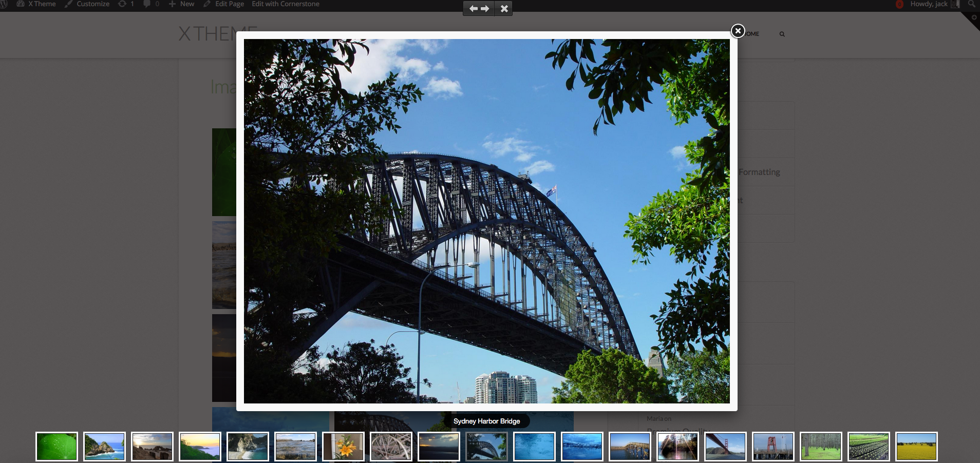Select the waterfall beach cove thumbnail
The width and height of the screenshot is (980, 463).
248,447
